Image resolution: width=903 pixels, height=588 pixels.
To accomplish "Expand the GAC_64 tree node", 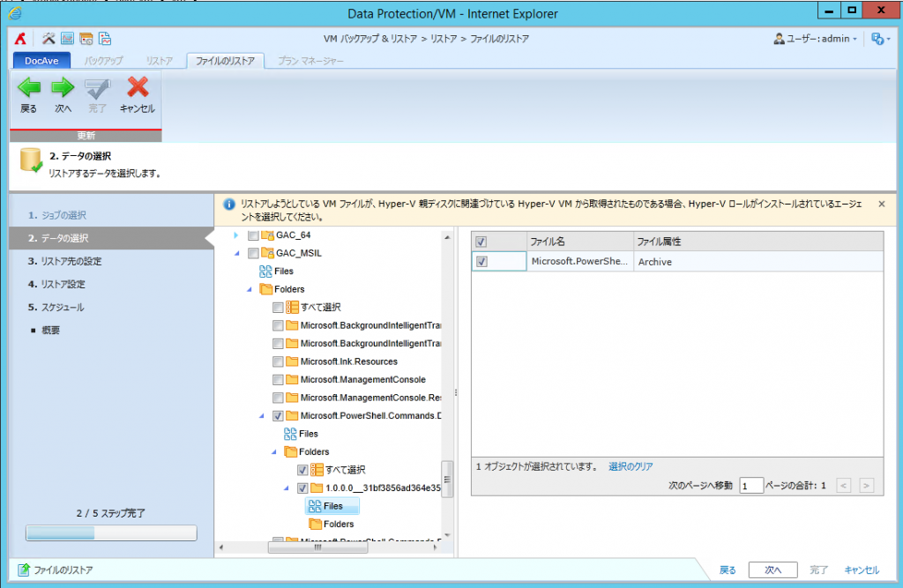I will [236, 235].
